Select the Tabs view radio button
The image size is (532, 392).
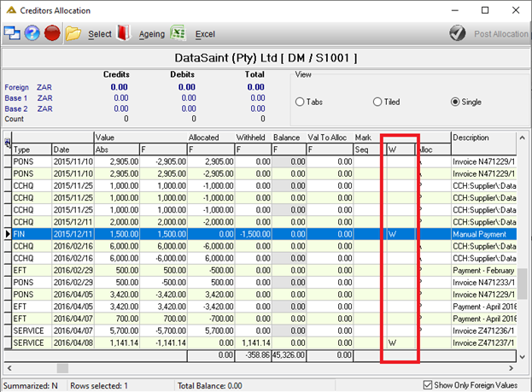click(300, 102)
